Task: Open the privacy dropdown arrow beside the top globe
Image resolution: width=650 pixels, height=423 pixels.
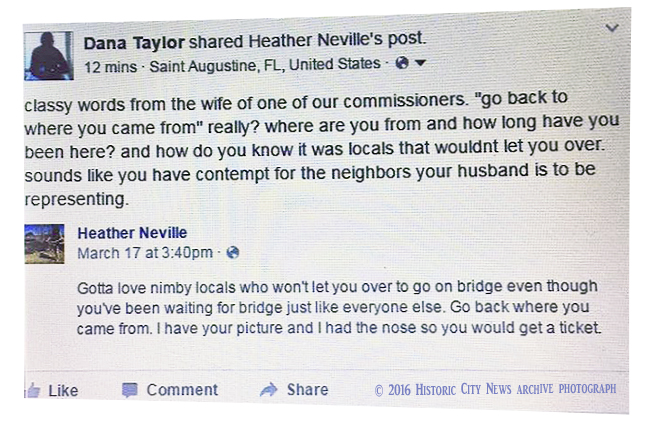Action: tap(420, 63)
